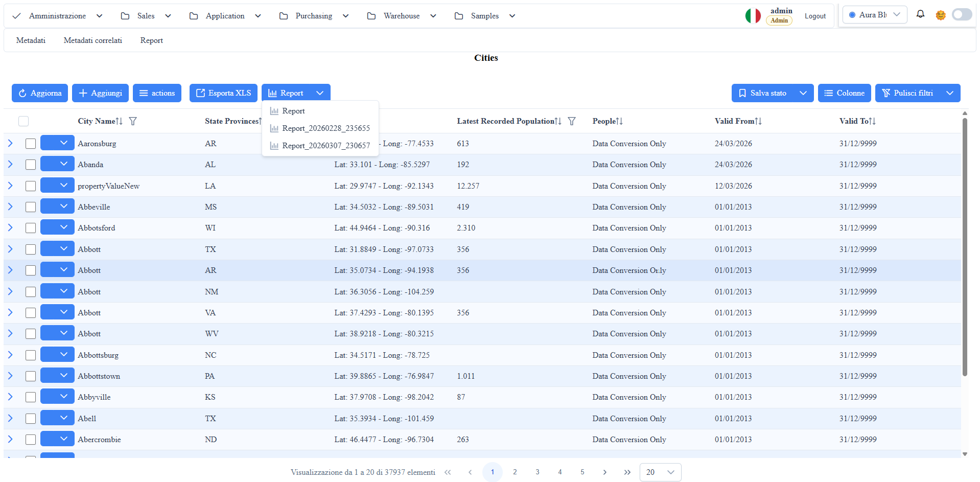Open the Amministrazione menu

pos(57,16)
